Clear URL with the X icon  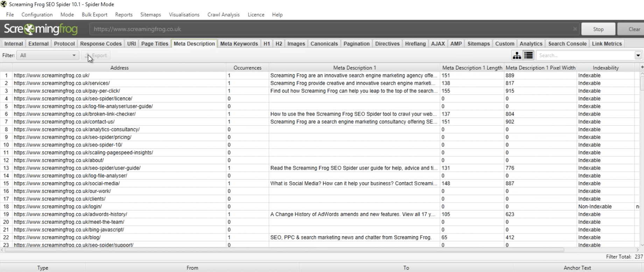(x=575, y=29)
